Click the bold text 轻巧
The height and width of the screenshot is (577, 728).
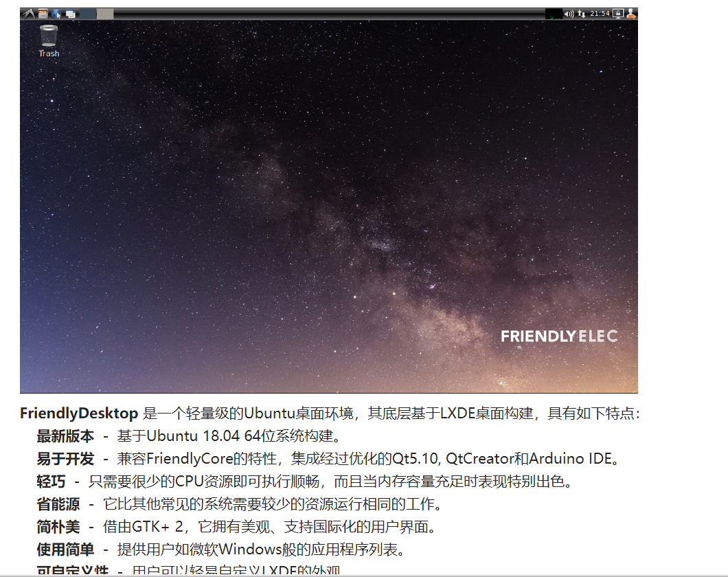(x=51, y=482)
